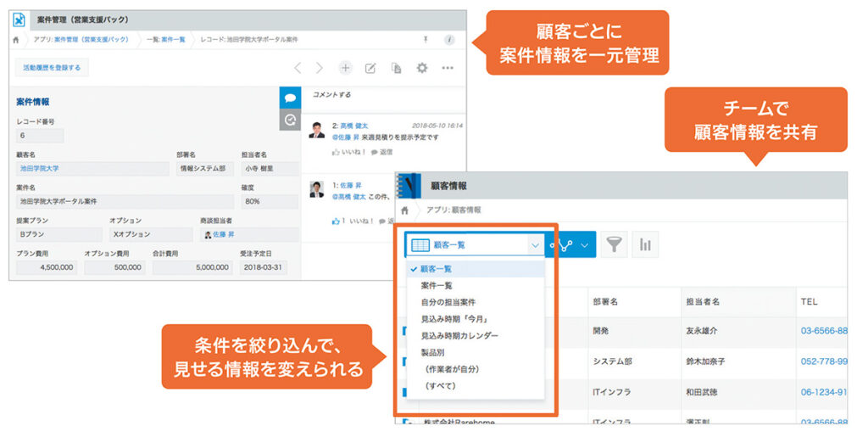Click phone number 06-1234-91
868x437 pixels.
(x=824, y=391)
